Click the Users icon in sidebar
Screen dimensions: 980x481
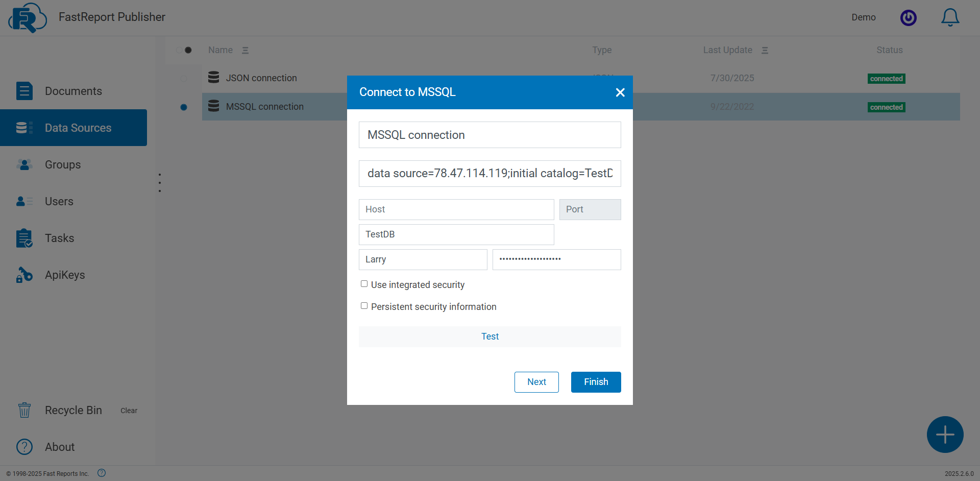(24, 201)
